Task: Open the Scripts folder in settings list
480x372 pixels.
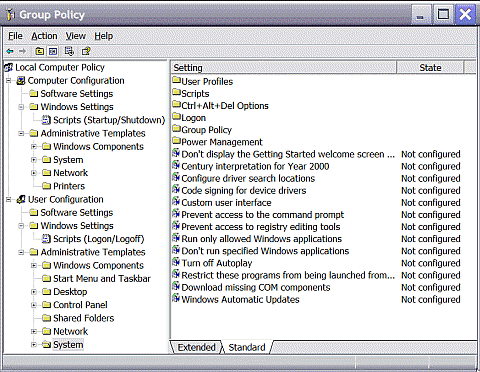Action: click(x=195, y=94)
